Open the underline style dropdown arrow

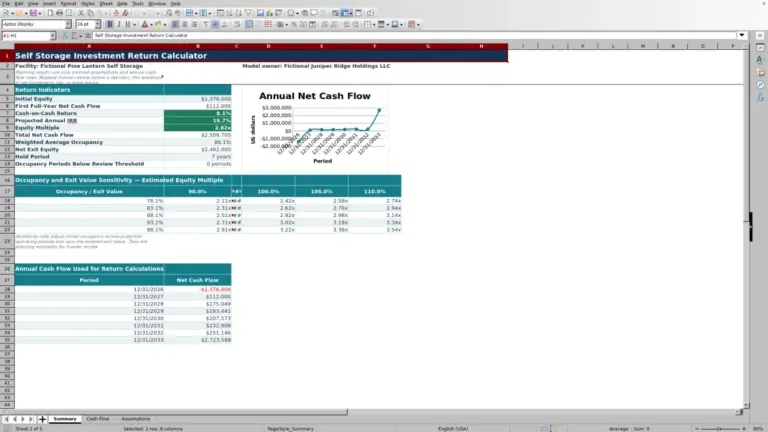[134, 24]
